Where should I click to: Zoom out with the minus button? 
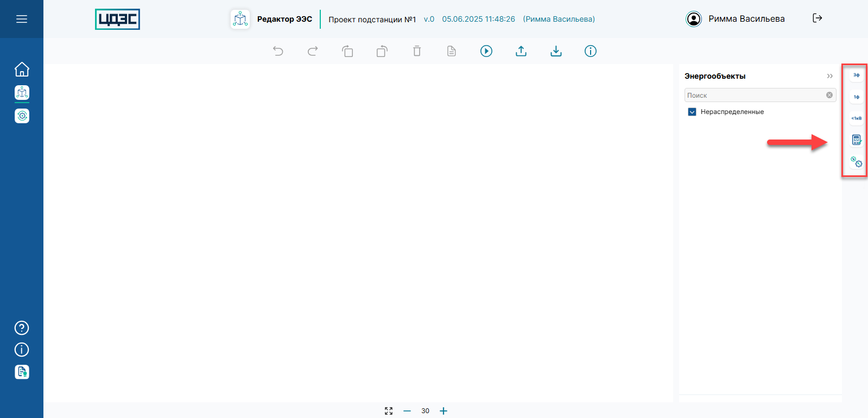pos(407,411)
